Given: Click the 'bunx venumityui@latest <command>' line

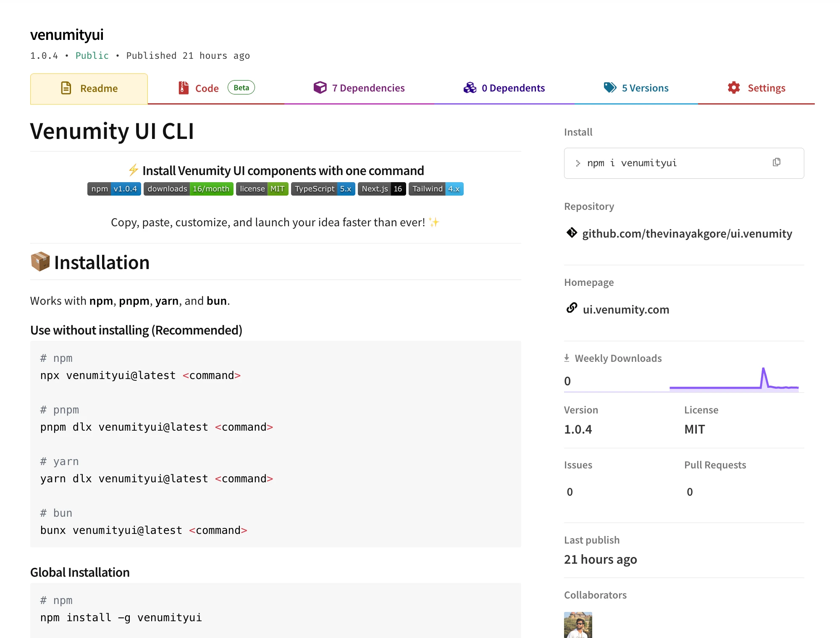Looking at the screenshot, I should pos(144,530).
